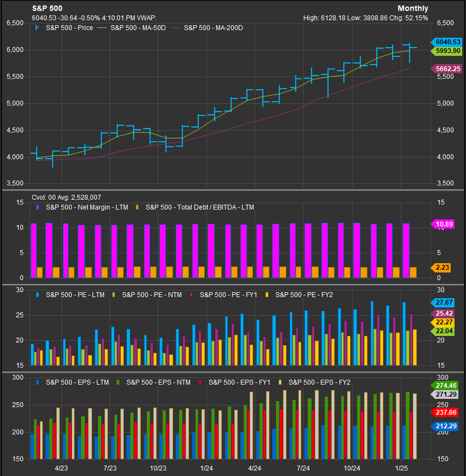
Task: Click the quote line showing 4:10:01 PM VWAP
Action: [x=94, y=18]
